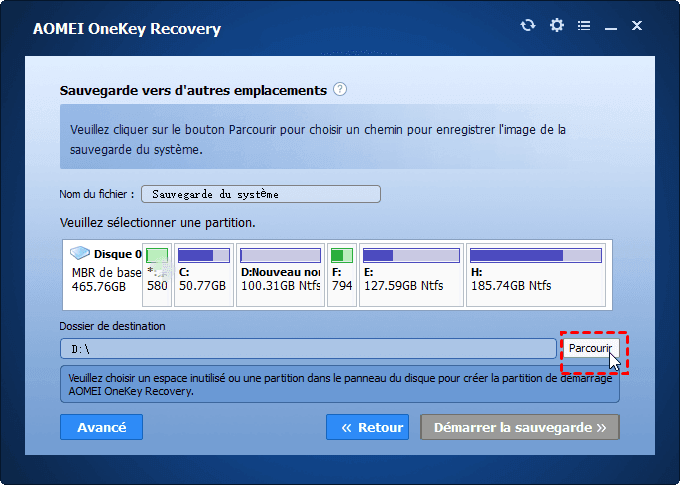
Task: Click the 'Veuillez sélectionner une partition.' text
Action: (x=157, y=223)
